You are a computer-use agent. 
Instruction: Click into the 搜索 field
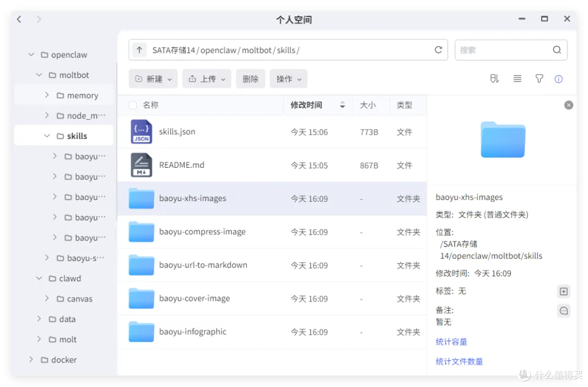[x=503, y=50]
